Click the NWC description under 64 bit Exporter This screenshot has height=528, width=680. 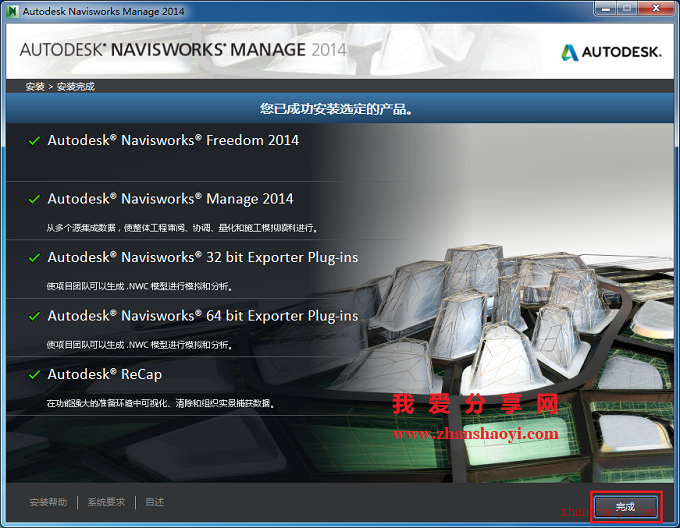coord(140,345)
